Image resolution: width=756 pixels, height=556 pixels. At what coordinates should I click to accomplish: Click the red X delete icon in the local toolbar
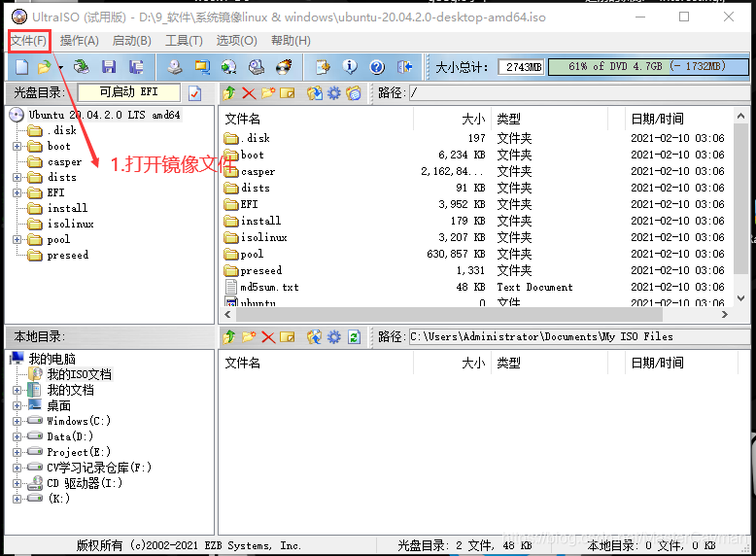[x=268, y=337]
